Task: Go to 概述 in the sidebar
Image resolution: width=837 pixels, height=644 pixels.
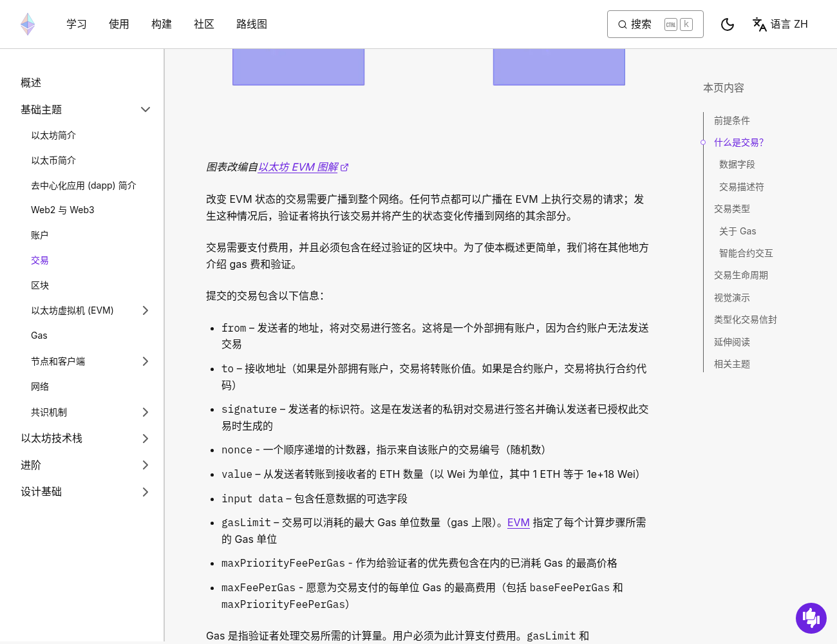Action: [31, 82]
